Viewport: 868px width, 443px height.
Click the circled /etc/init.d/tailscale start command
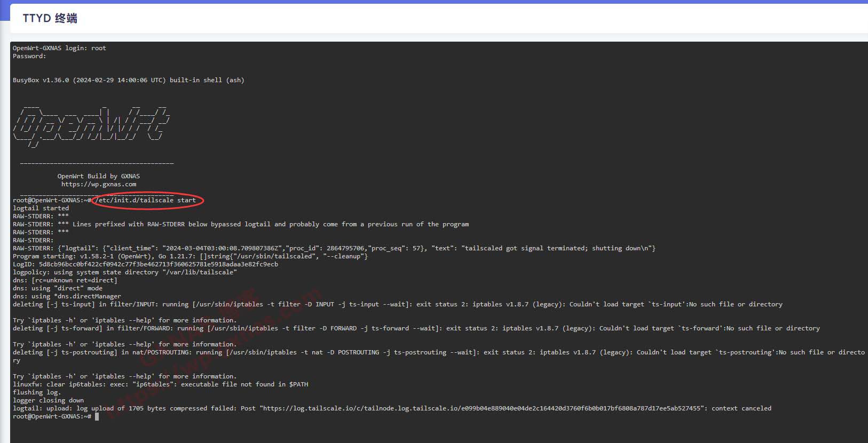(x=146, y=200)
